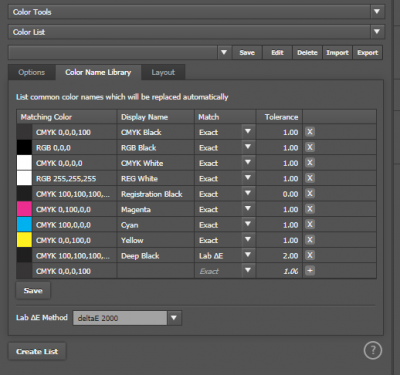400x375 pixels.
Task: Remove the Cyan row with X
Action: 310,225
